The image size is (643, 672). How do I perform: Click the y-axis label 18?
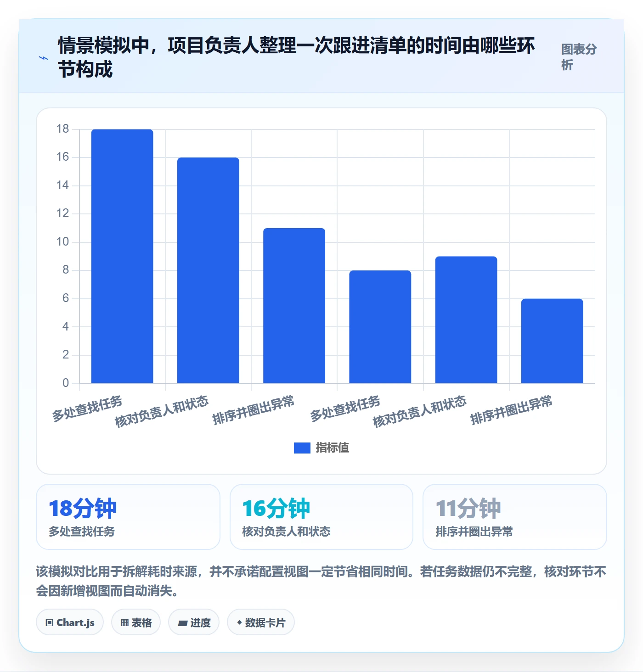pyautogui.click(x=62, y=129)
